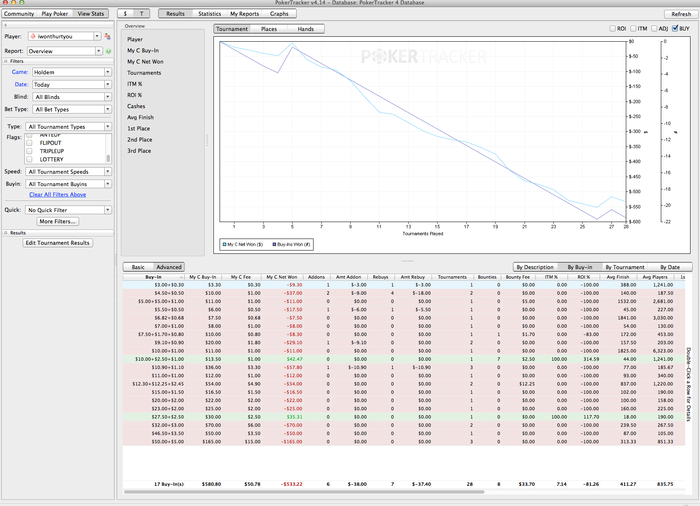Click the green refresh icon next to Report
This screenshot has width=700, height=506.
[x=108, y=51]
